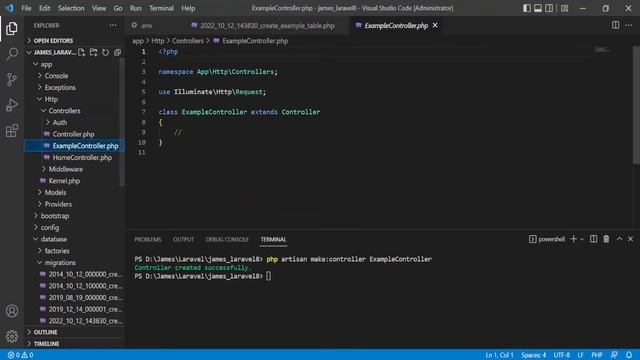Switch to create_example_table.php migration tab
This screenshot has height=360, width=640.
click(267, 25)
